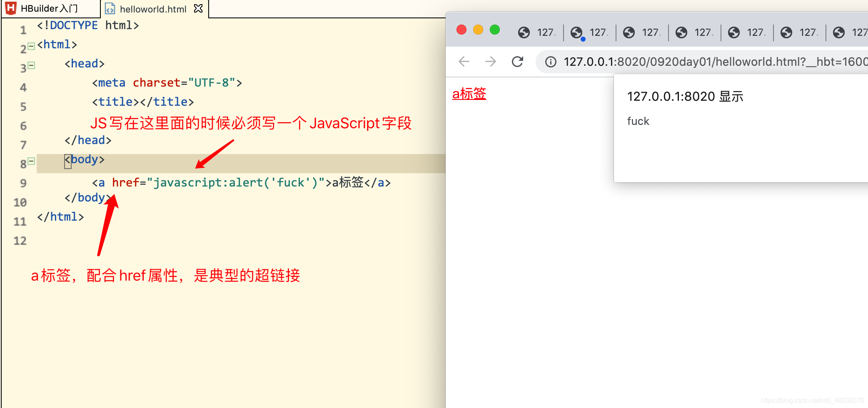Select the fourth 127 browser tab
This screenshot has height=408, width=868.
[x=695, y=32]
